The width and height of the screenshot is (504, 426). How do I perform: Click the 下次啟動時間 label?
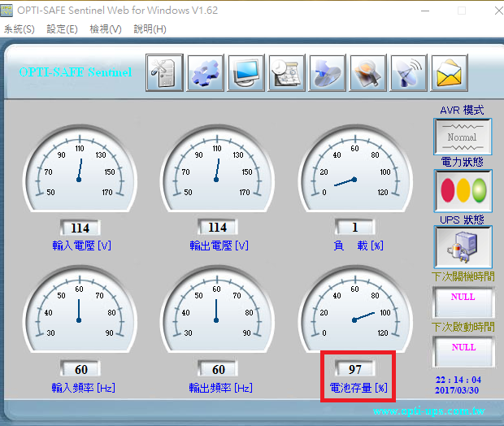coord(463,327)
